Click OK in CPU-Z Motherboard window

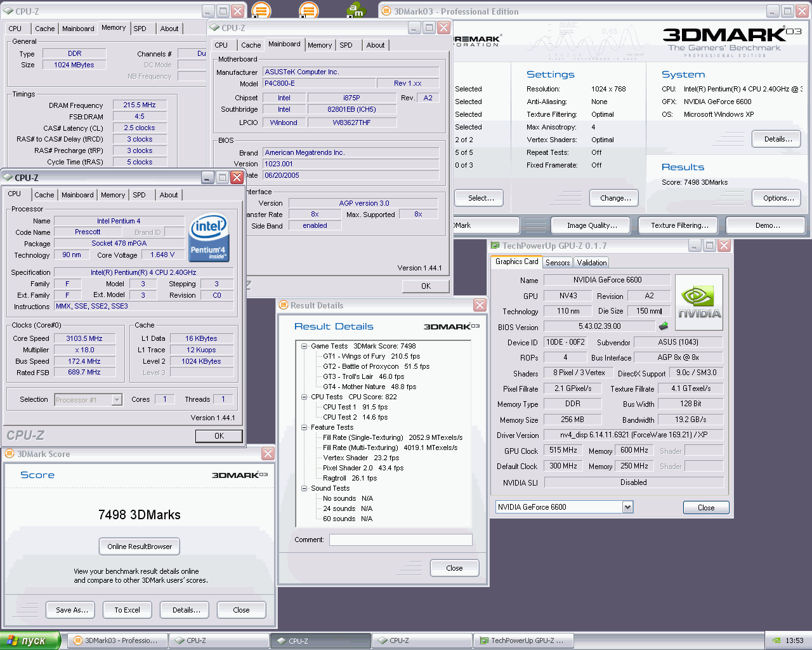click(x=426, y=286)
